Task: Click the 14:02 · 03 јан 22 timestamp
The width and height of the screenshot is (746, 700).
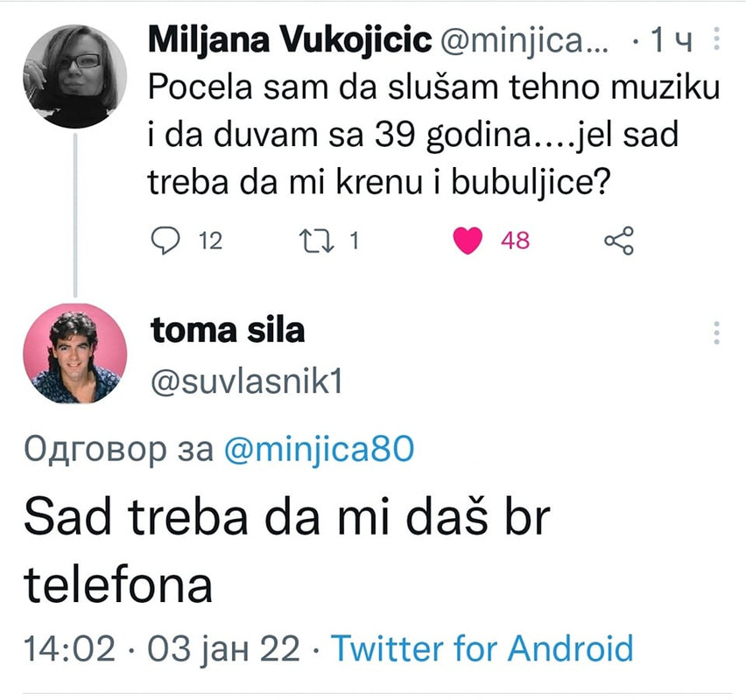Action: coord(162,648)
